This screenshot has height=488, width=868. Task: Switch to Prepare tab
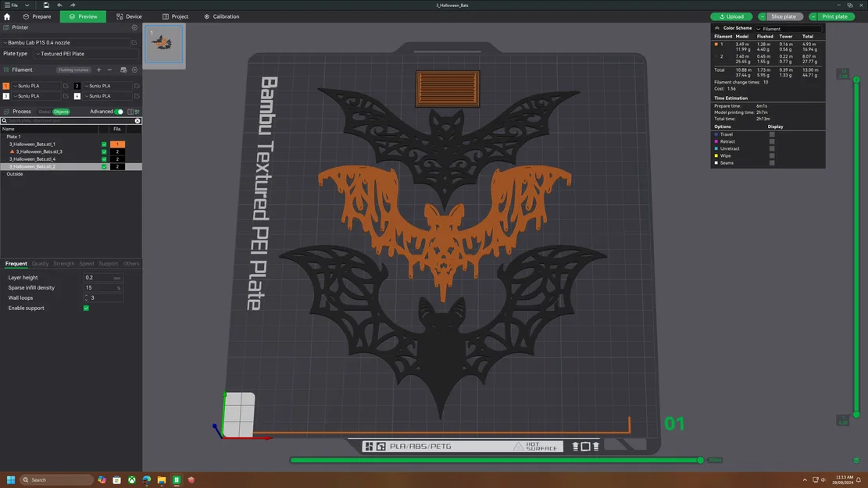pyautogui.click(x=37, y=16)
